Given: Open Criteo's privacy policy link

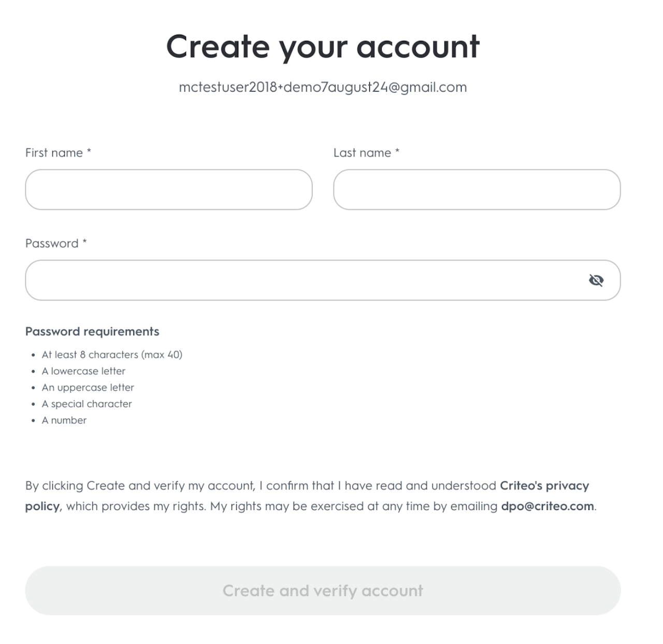Looking at the screenshot, I should click(x=544, y=486).
